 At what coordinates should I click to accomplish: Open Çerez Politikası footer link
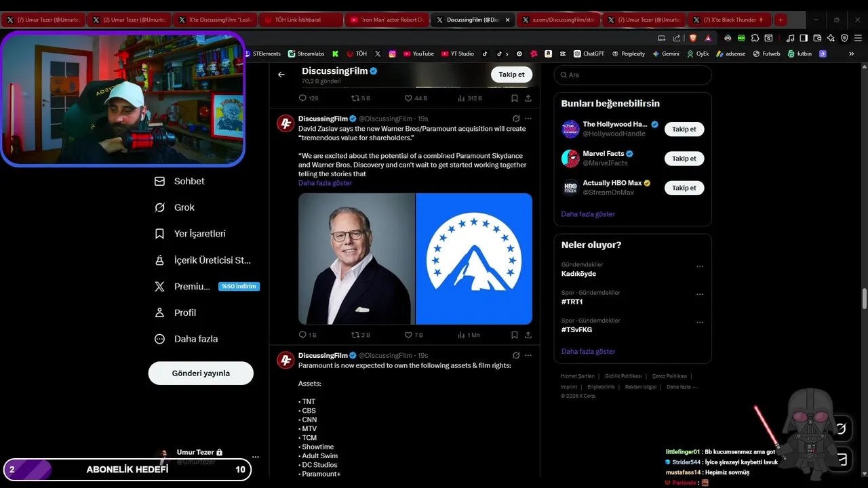pos(669,376)
